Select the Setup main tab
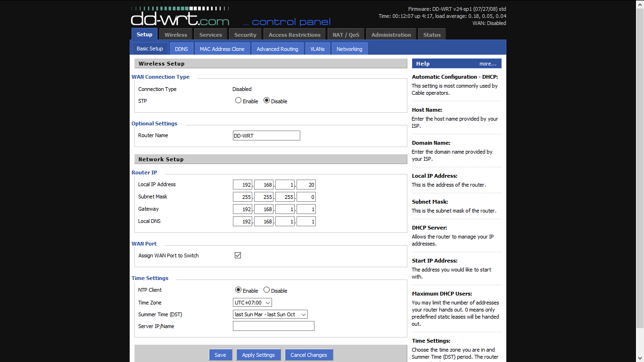The image size is (644, 362). coord(145,34)
